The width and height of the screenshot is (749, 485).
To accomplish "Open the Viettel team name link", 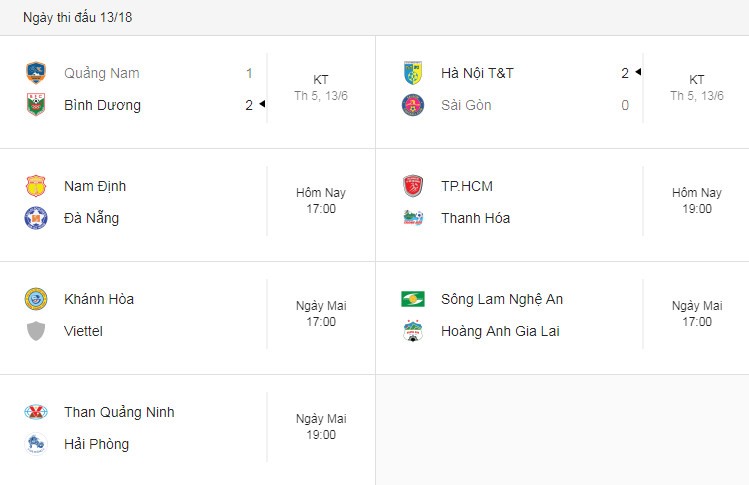I will point(83,331).
